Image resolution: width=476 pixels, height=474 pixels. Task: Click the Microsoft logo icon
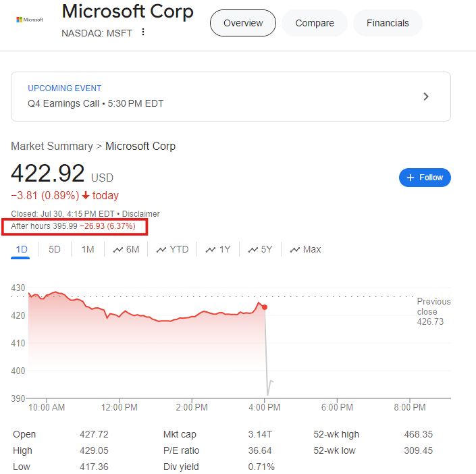[x=29, y=20]
